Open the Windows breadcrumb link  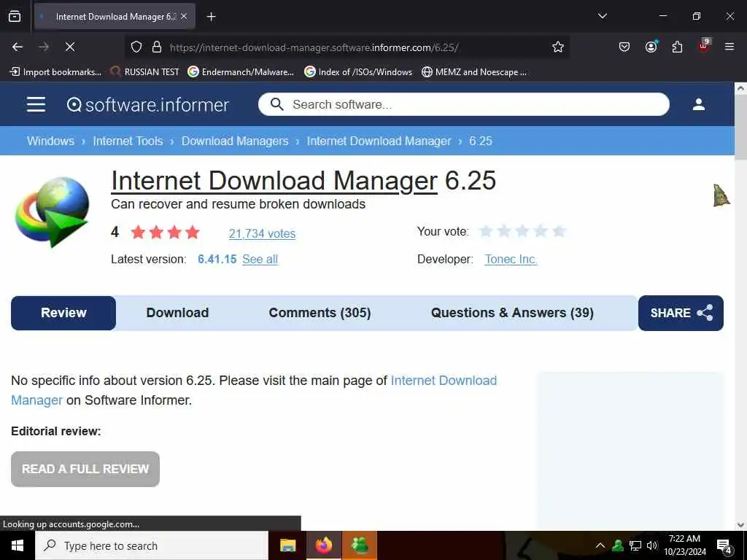[50, 141]
